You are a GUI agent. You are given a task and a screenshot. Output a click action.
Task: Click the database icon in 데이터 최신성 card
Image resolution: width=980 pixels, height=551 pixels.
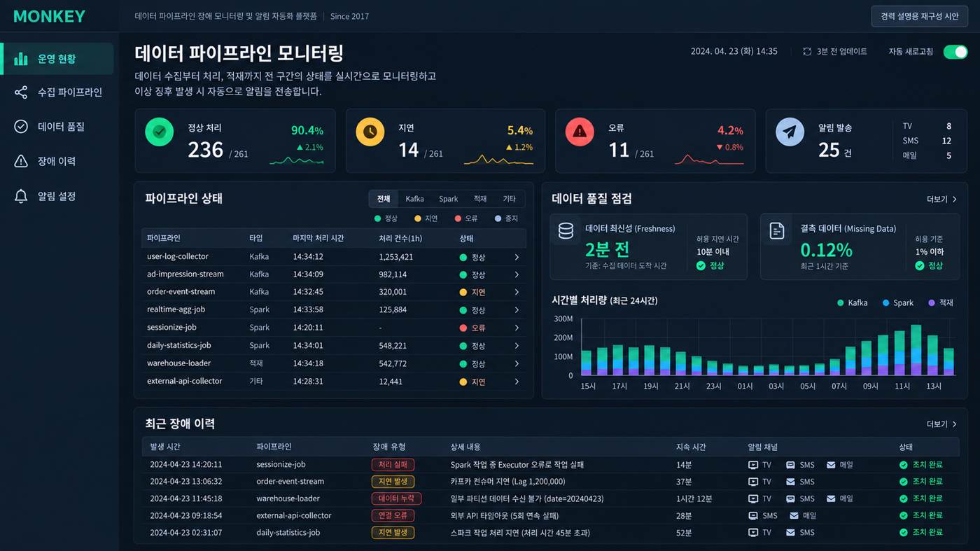pos(566,230)
